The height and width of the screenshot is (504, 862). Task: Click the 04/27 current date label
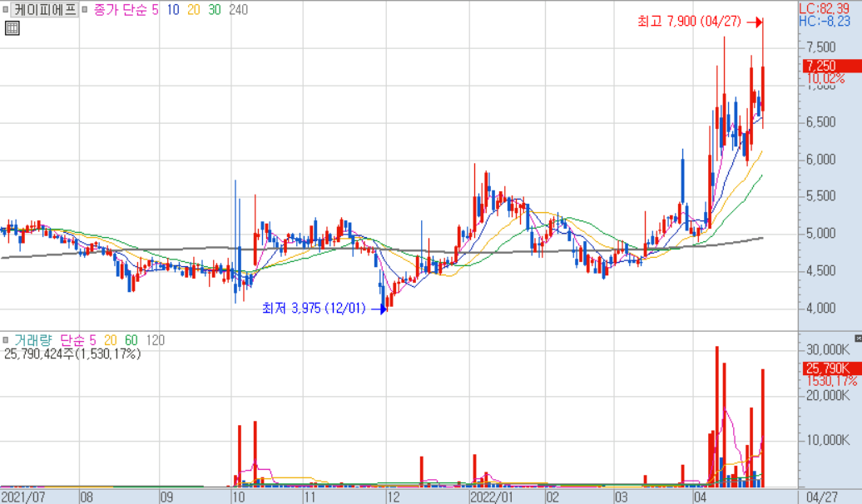[822, 497]
